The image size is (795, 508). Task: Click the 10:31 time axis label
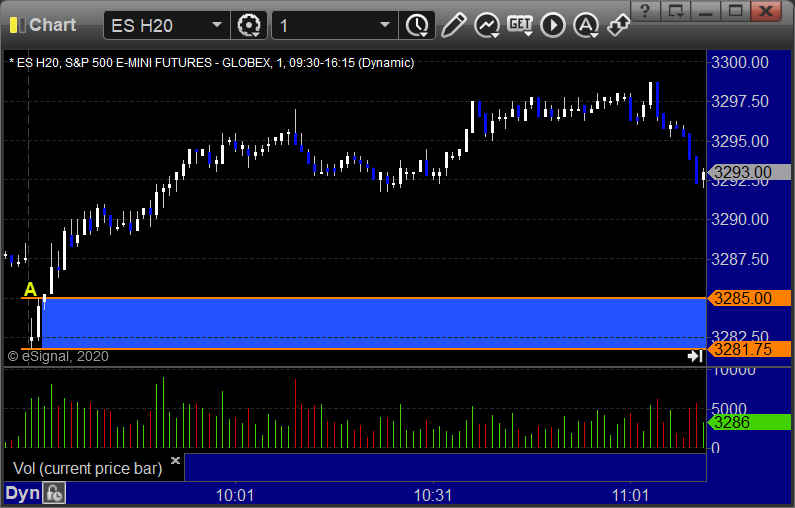click(x=433, y=495)
